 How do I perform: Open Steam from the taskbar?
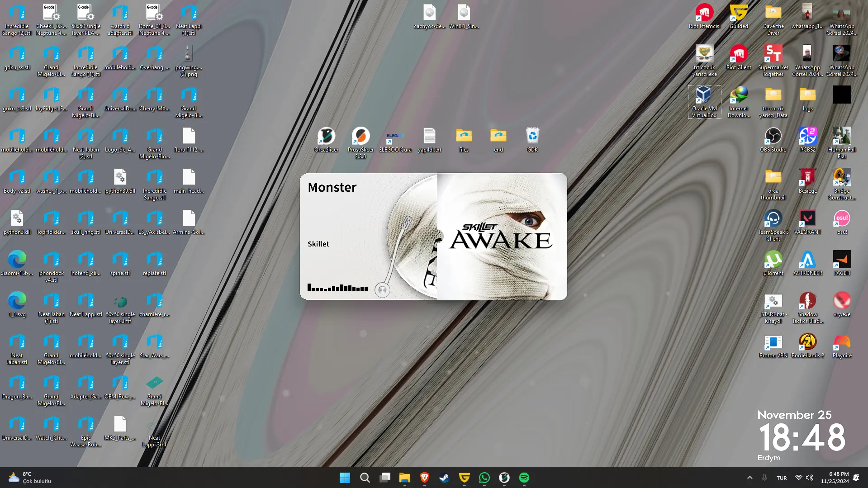coord(444,478)
